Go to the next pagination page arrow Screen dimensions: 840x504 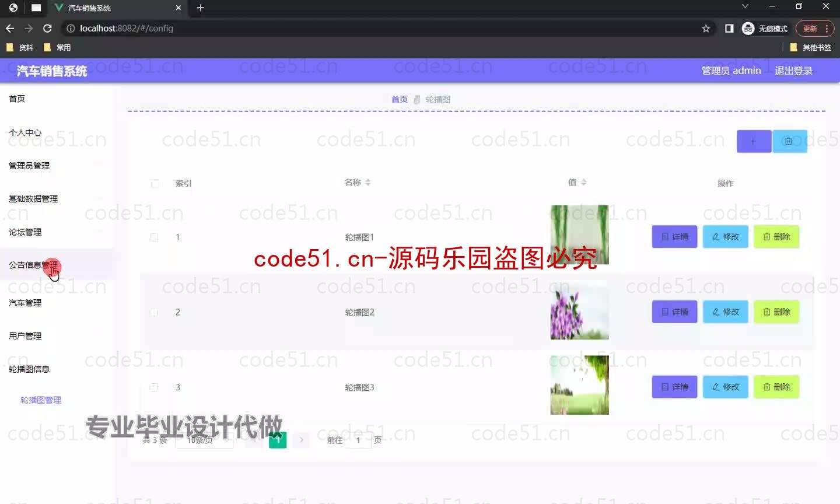point(301,440)
